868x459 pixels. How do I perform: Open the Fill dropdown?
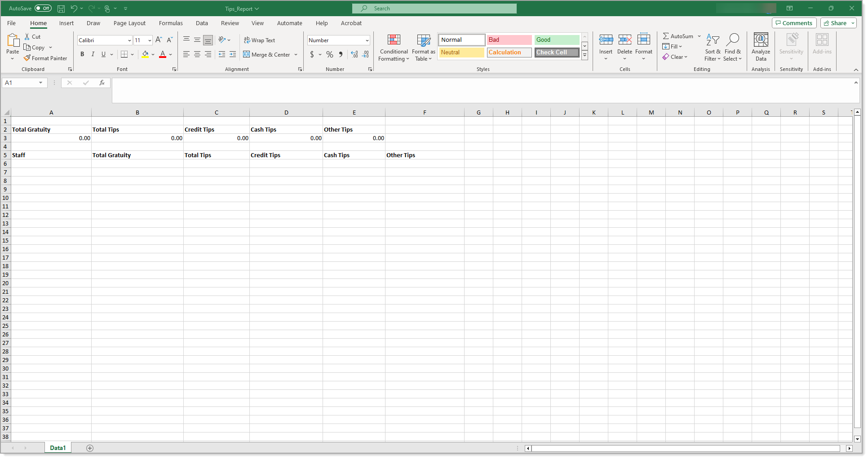pyautogui.click(x=672, y=47)
